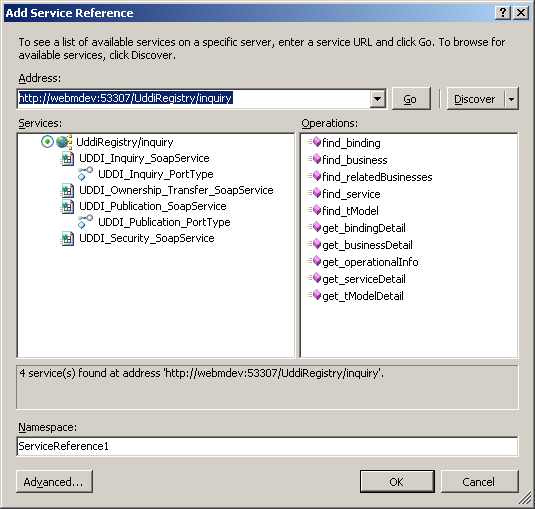Select the get_operationalInfo operation
The height and width of the screenshot is (509, 535).
pyautogui.click(x=370, y=262)
